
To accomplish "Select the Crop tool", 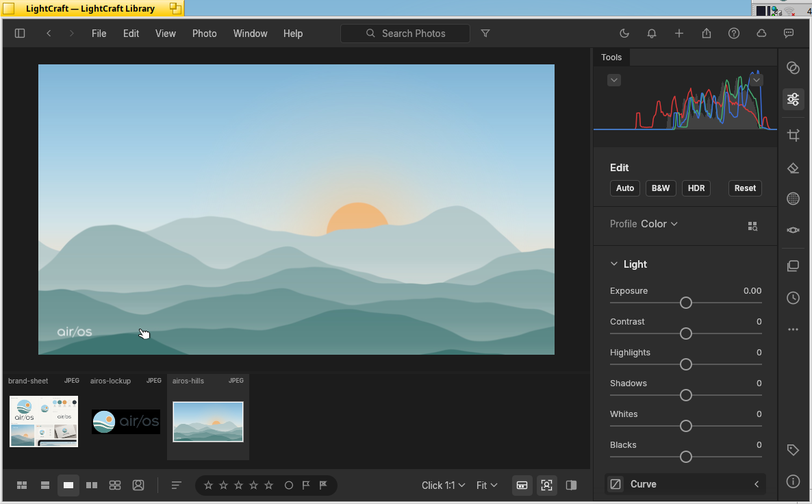I will coord(793,135).
